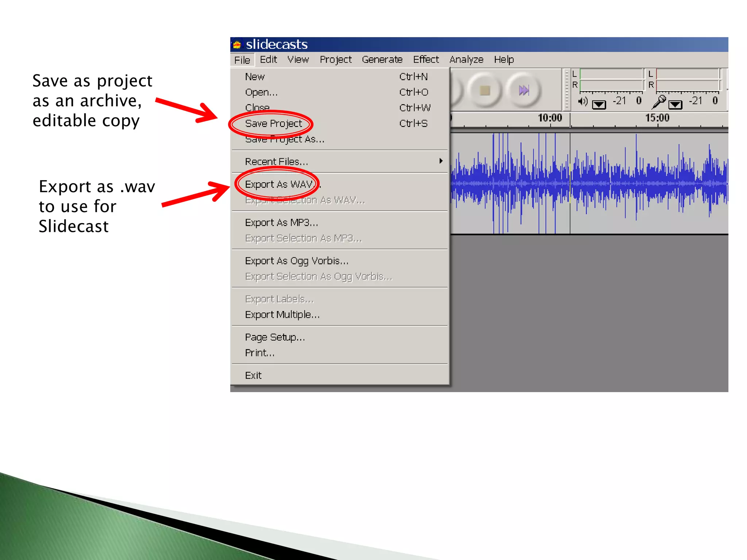Click the Stop playback button

[484, 90]
